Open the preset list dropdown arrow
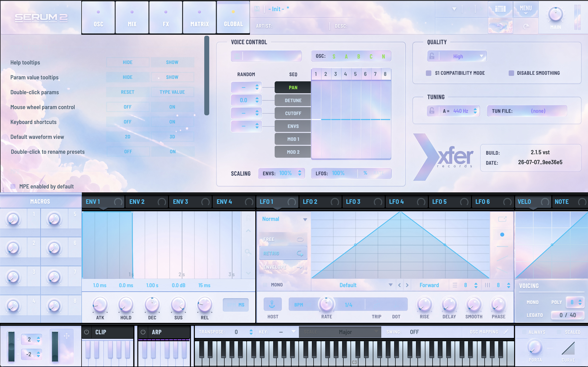 (x=454, y=9)
